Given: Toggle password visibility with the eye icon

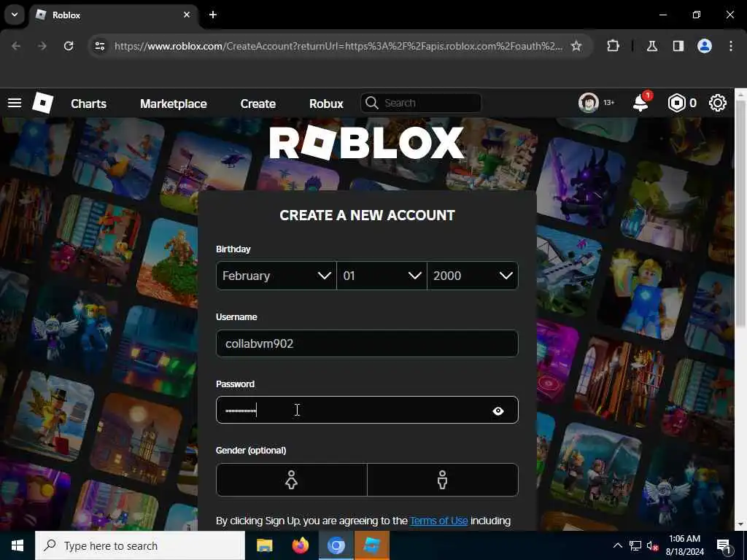Looking at the screenshot, I should point(498,411).
